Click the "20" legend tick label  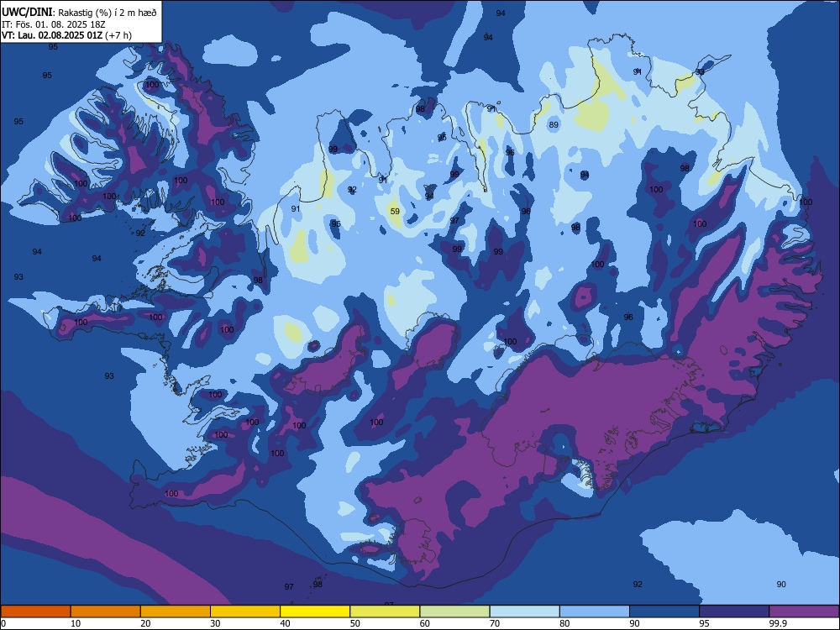(145, 623)
